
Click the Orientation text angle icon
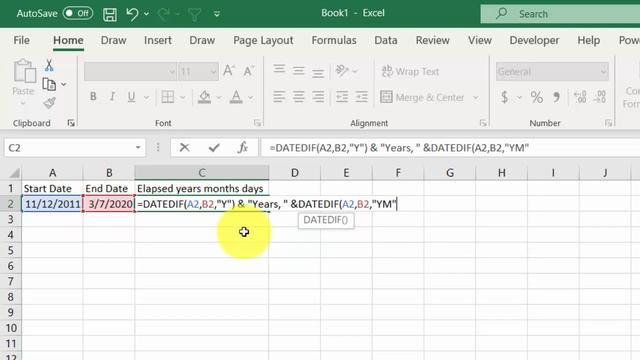coord(342,71)
